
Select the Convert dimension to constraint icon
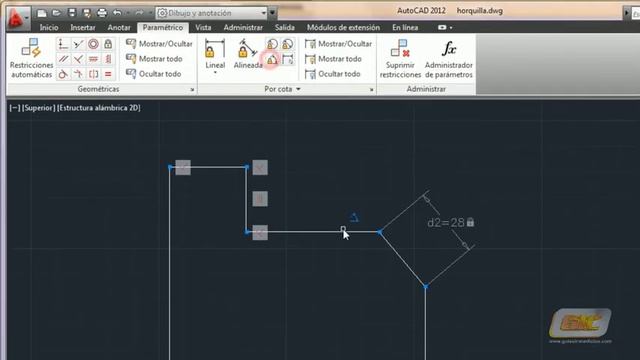click(x=287, y=60)
